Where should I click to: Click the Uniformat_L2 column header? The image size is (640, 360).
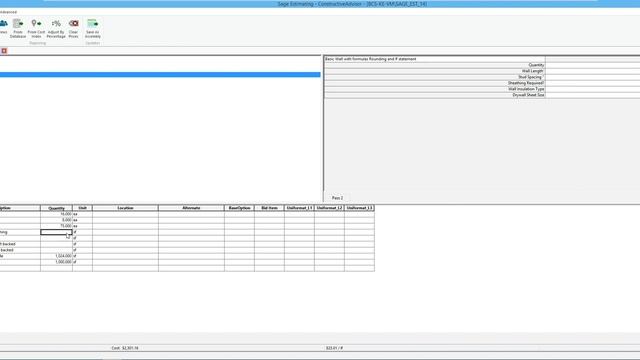coord(329,208)
